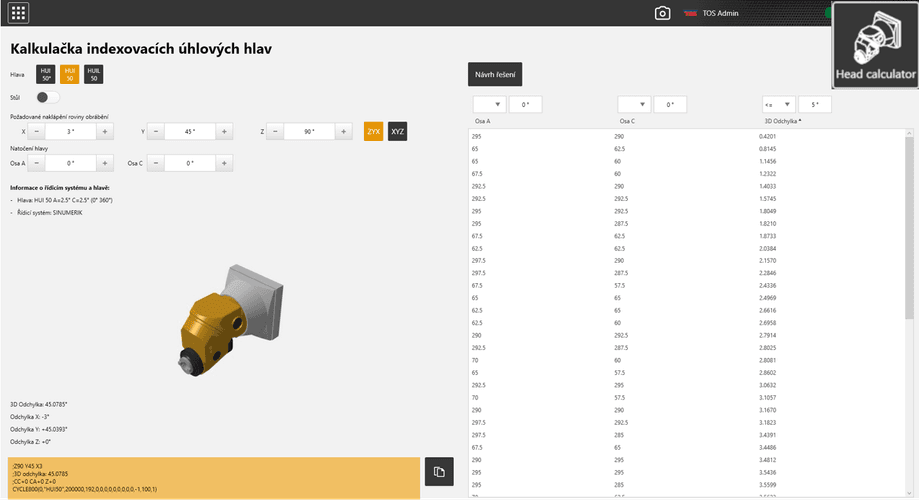Sort by the 3D Odchylka column header

coord(782,120)
